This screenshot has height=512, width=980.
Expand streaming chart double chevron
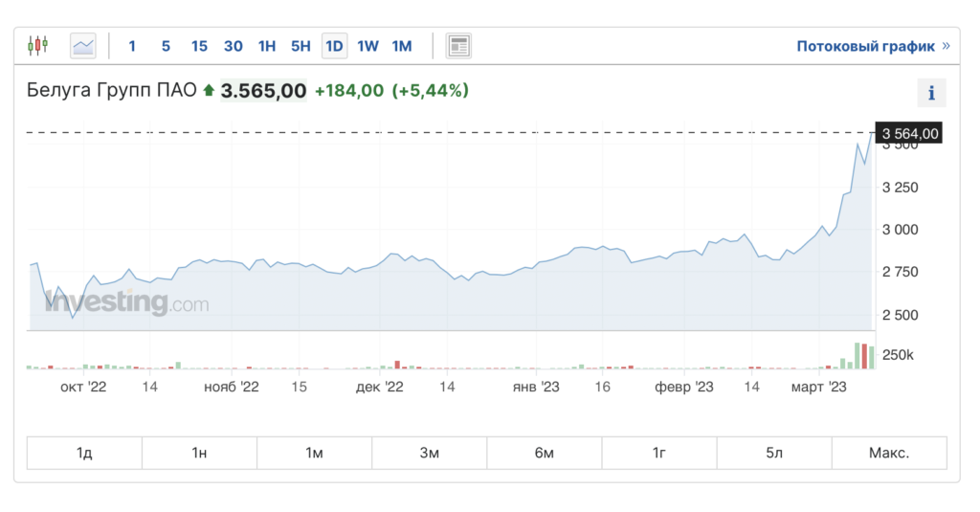tap(946, 46)
